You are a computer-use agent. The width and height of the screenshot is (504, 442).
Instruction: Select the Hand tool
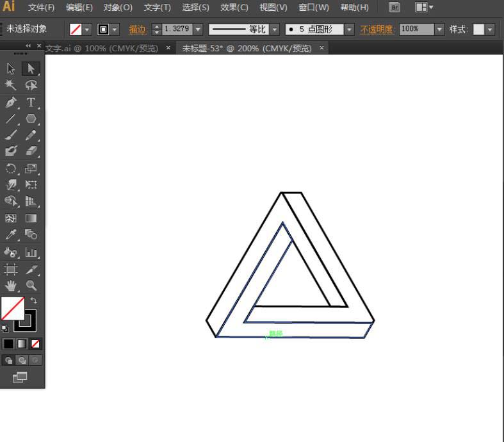click(11, 285)
